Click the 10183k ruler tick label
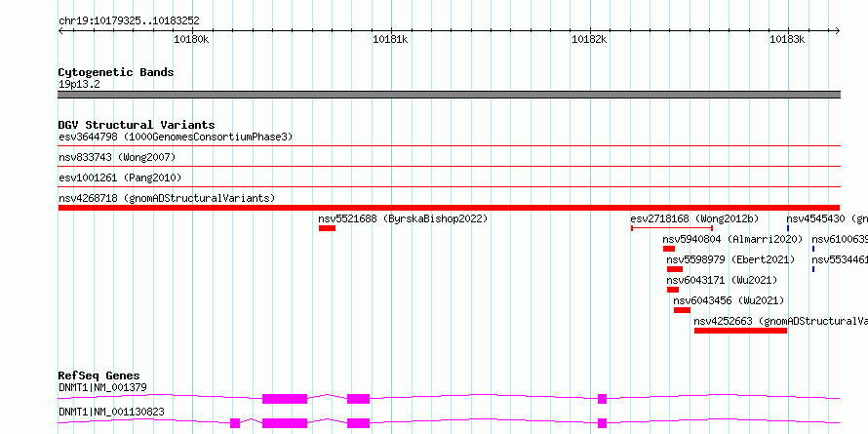 (787, 39)
